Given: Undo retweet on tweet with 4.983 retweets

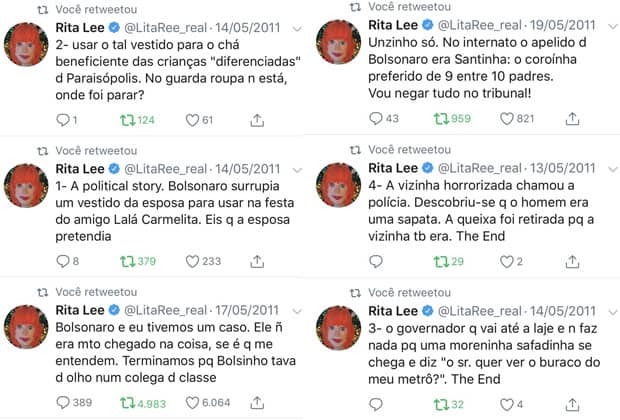Looking at the screenshot, I should tap(126, 403).
